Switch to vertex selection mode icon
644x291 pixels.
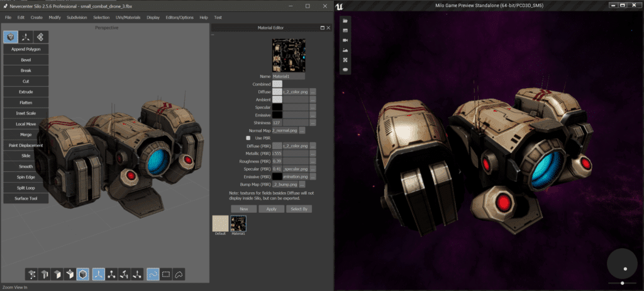(x=33, y=274)
